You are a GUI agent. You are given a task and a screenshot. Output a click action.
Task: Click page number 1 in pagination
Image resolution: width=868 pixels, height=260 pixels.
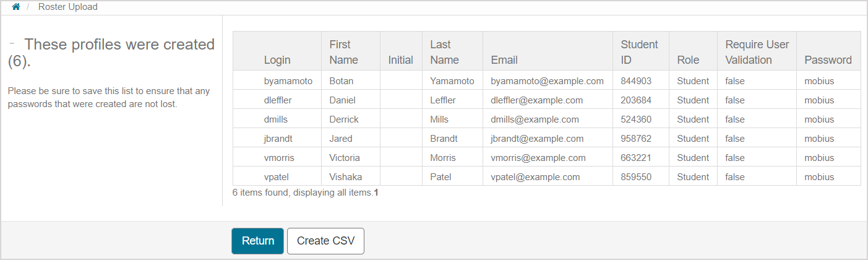(x=376, y=193)
